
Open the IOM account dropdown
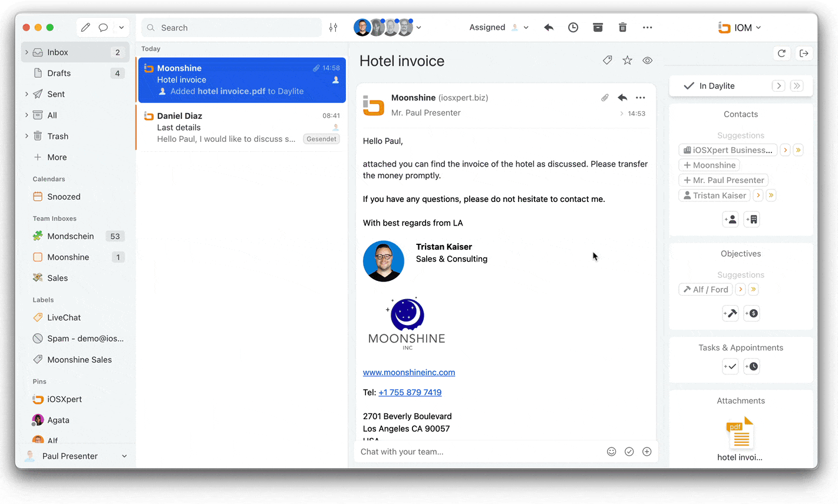(x=740, y=28)
